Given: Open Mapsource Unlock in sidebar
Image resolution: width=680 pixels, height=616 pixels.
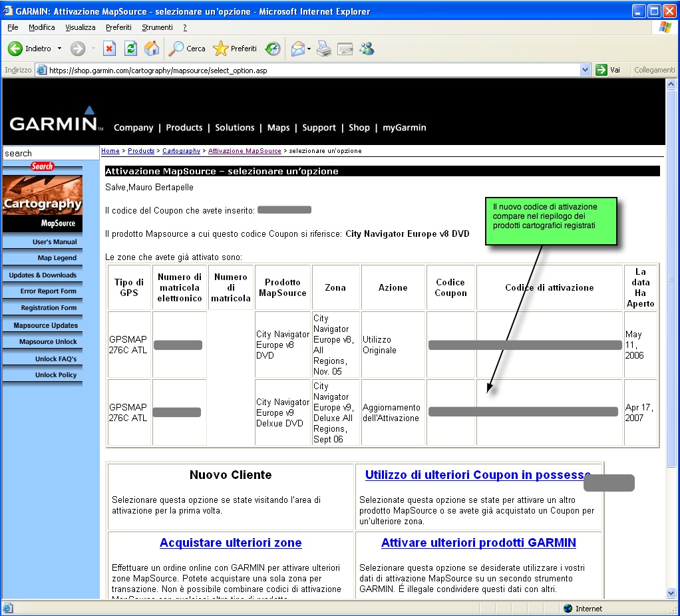Looking at the screenshot, I should pyautogui.click(x=48, y=342).
